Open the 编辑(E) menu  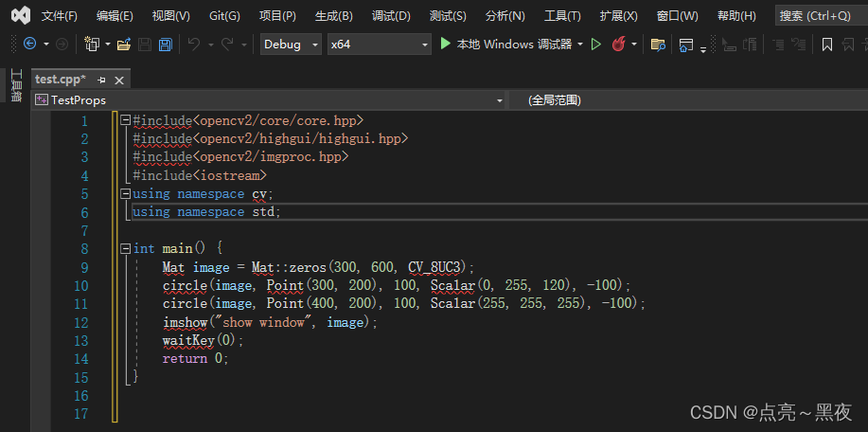tap(115, 16)
